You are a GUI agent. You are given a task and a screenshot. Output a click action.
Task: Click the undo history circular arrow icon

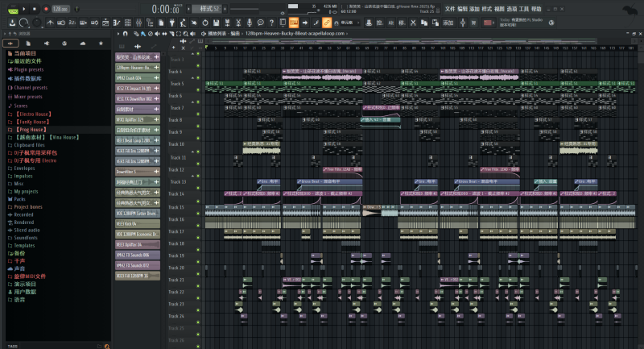(x=205, y=23)
